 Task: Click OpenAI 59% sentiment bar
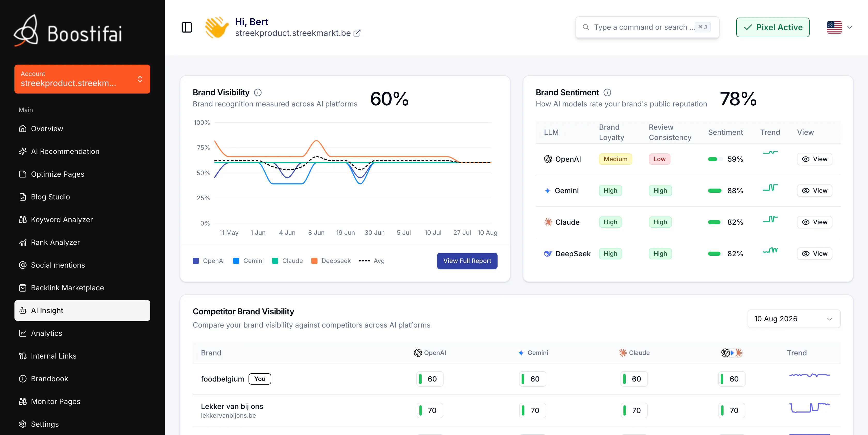pos(715,159)
